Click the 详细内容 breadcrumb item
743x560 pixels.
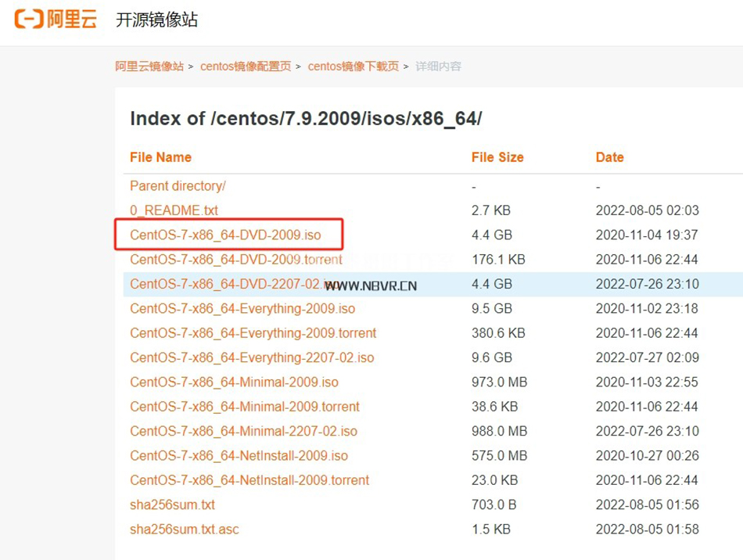[x=438, y=66]
